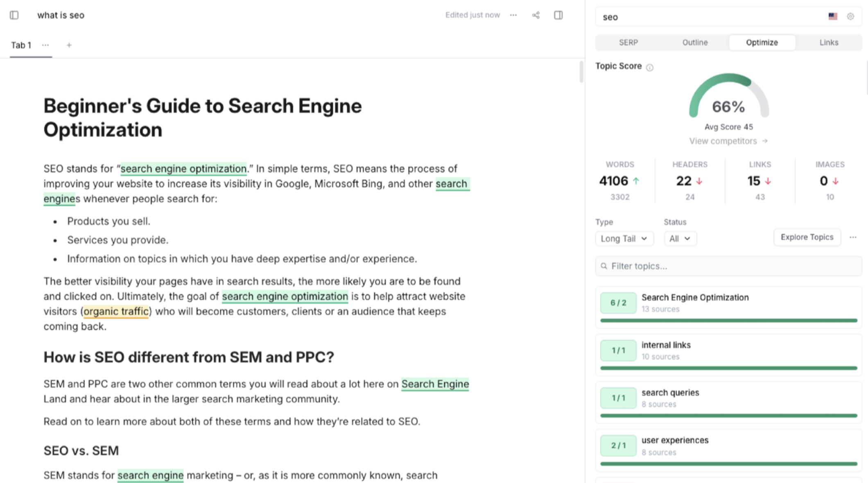Open the Links tab

point(829,43)
